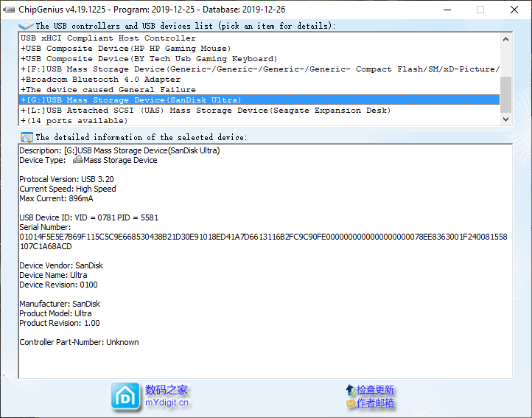Open the mYdigit.cn link
The image size is (532, 418).
[x=167, y=403]
